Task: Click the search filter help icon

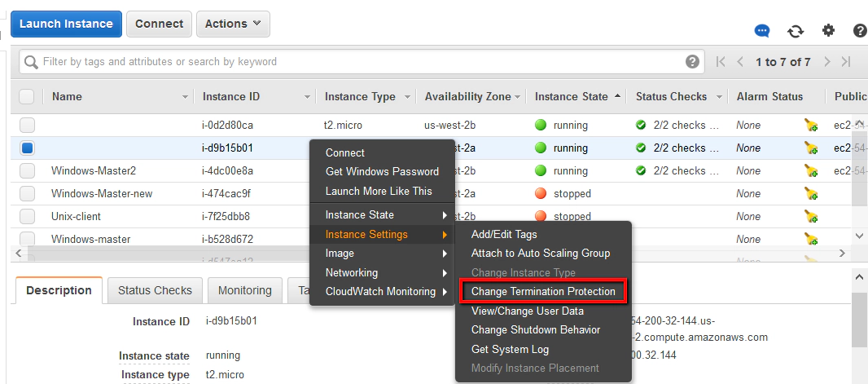Action: click(692, 61)
